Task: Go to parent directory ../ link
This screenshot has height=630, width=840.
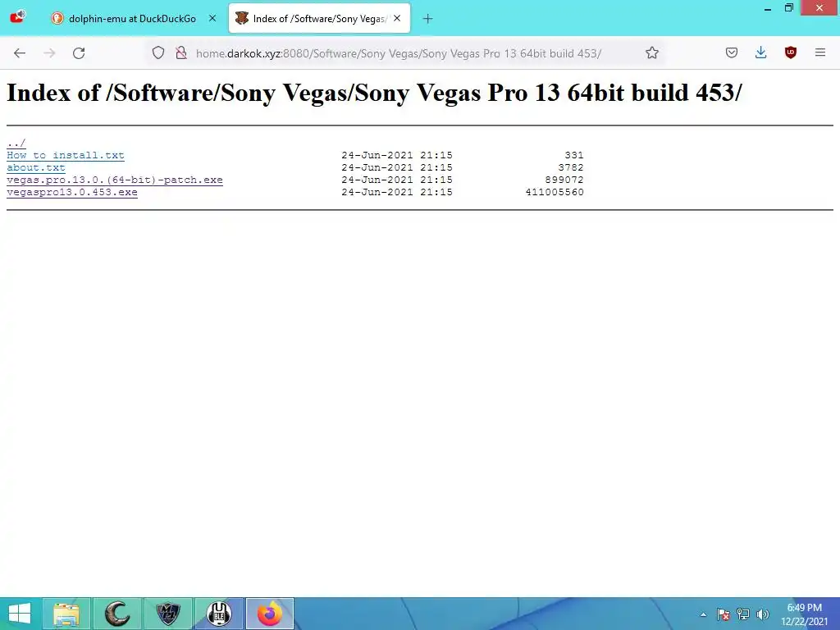Action: (x=16, y=143)
